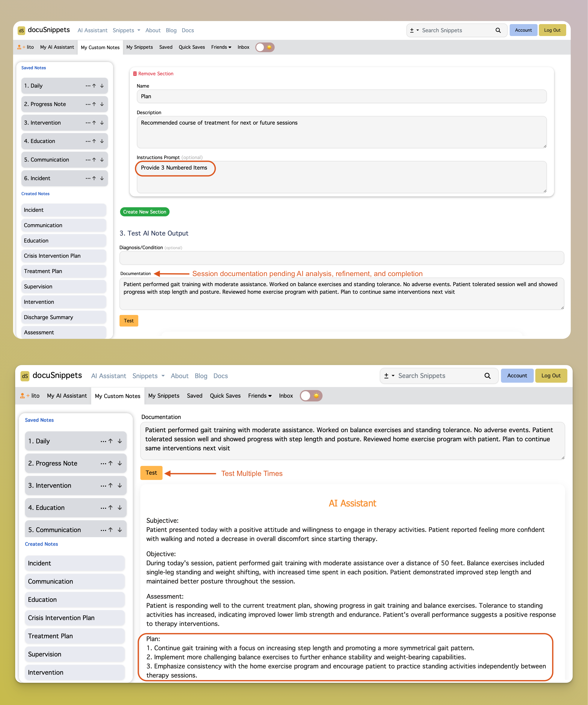Open the Friends dropdown in top sub-navigation
This screenshot has height=705, width=588.
click(x=221, y=47)
